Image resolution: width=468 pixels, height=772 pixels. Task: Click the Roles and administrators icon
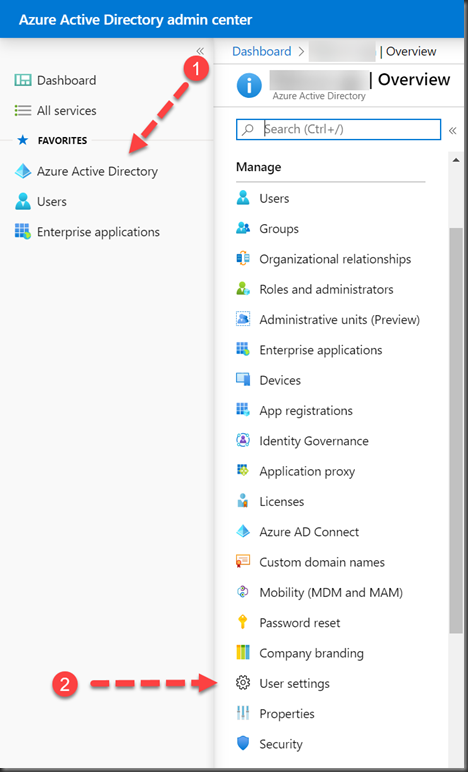243,289
